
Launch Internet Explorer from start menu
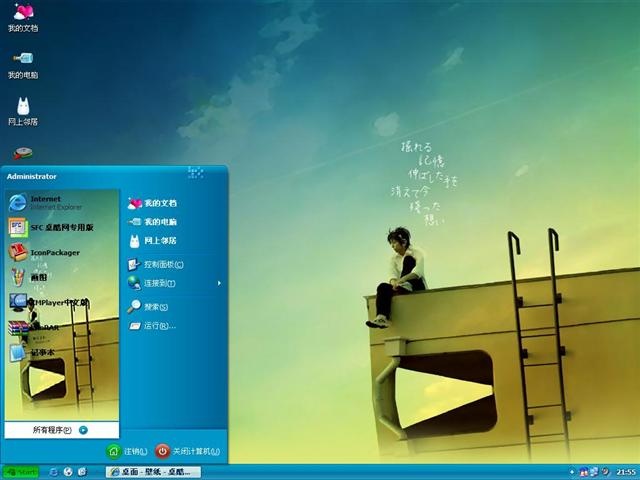coord(62,202)
